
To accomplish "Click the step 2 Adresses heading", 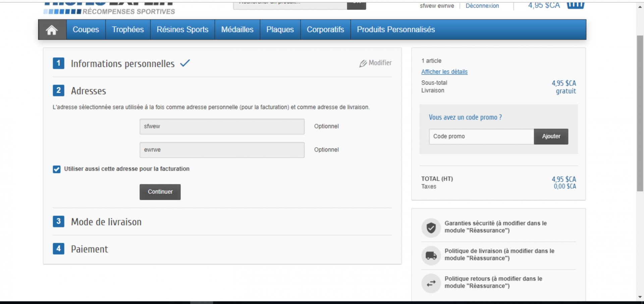I will pyautogui.click(x=89, y=91).
